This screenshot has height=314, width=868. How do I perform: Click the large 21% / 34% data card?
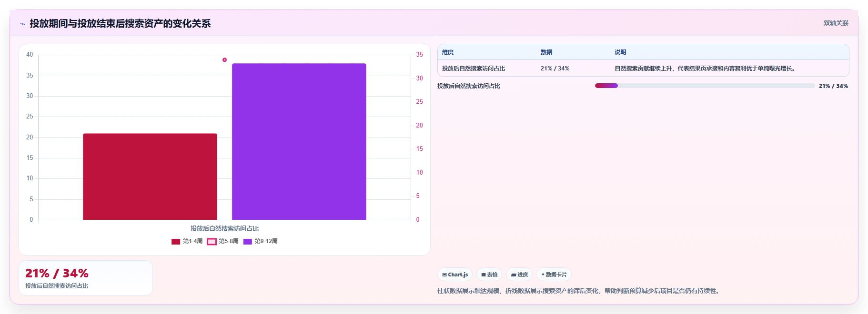click(x=86, y=278)
